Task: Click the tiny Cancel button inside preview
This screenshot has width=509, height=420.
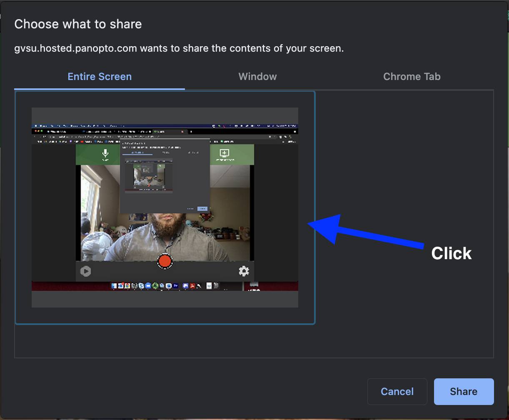Action: point(190,208)
